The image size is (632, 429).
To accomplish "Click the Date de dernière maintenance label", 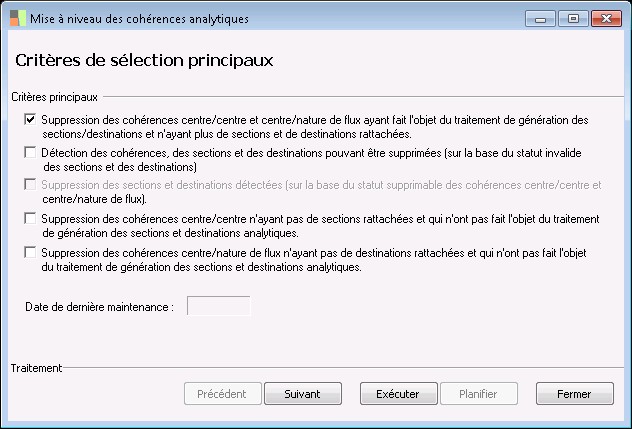I will (100, 307).
